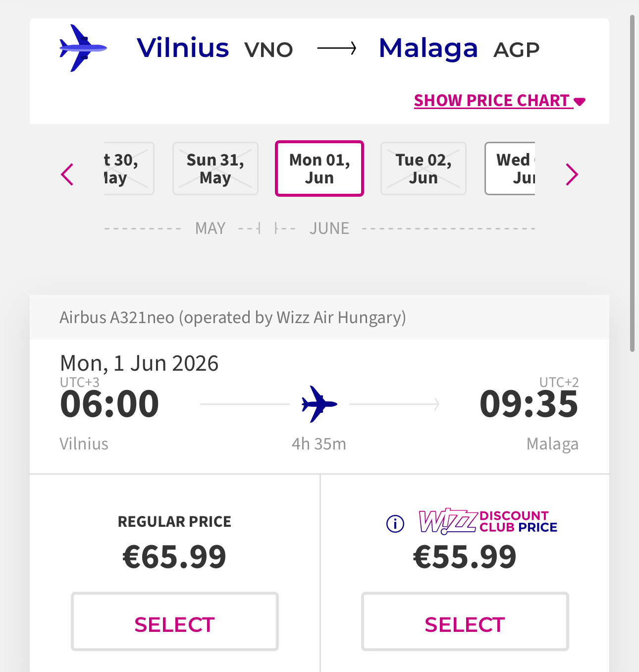Click the airplane icon in flight timeline
This screenshot has width=639, height=672.
click(x=319, y=404)
